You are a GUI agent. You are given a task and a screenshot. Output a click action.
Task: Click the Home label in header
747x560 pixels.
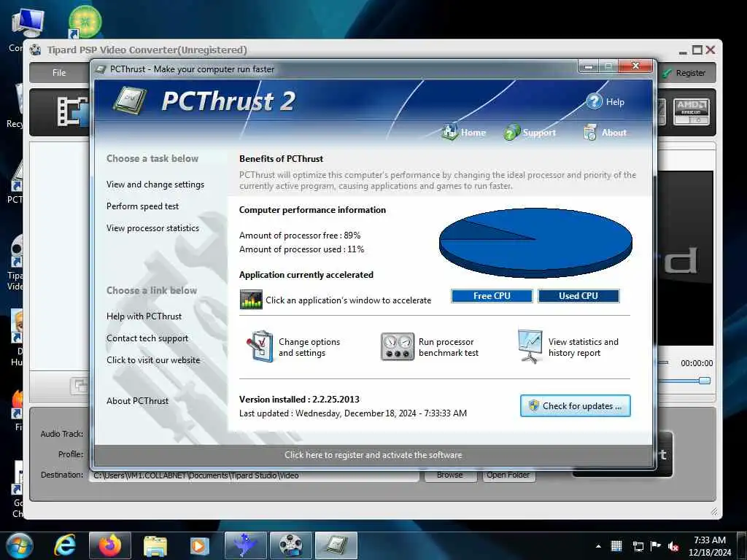(473, 133)
